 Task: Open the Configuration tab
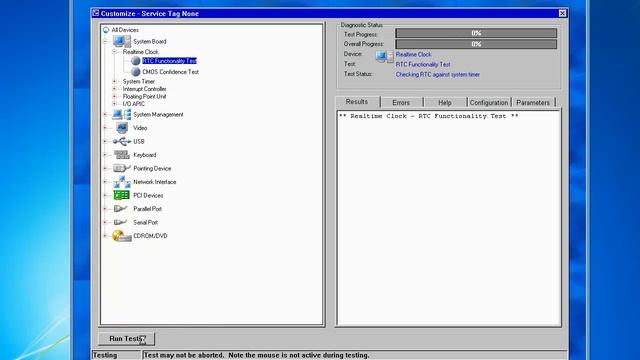pos(489,102)
